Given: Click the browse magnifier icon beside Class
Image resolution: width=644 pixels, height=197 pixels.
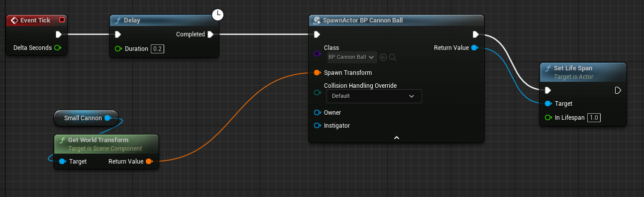Looking at the screenshot, I should point(392,57).
